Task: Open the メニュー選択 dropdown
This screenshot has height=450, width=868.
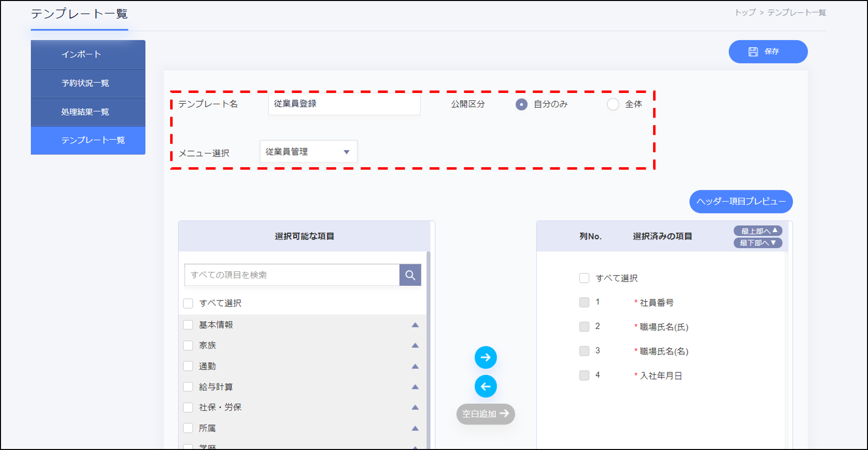Action: (308, 152)
